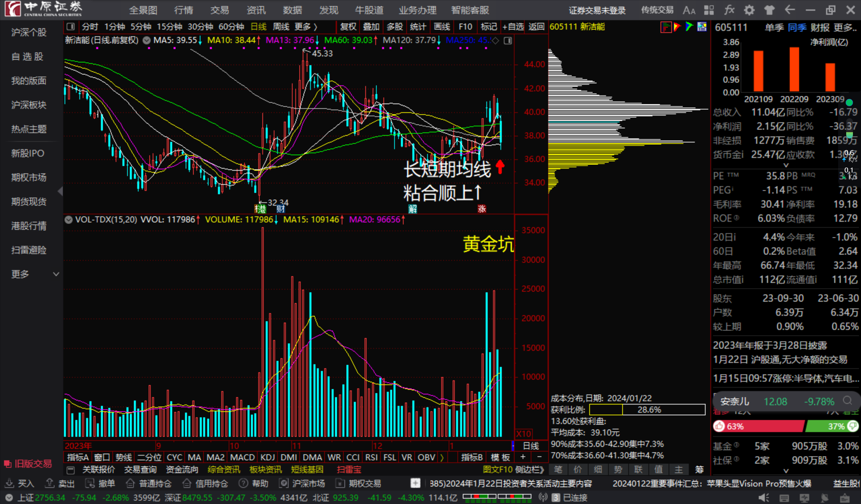Click the 63% like ratio bar

[758, 426]
